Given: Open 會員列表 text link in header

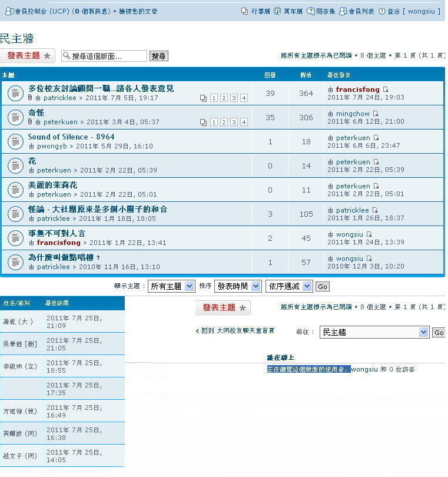Looking at the screenshot, I should [x=361, y=11].
